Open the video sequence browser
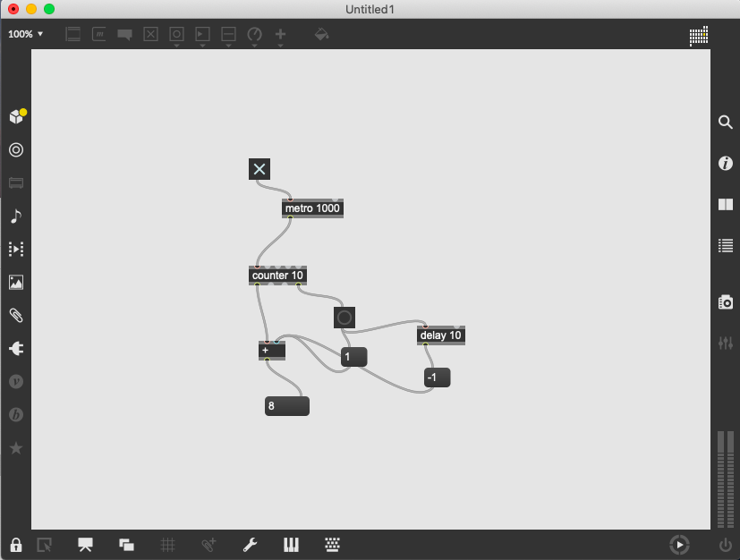 [x=16, y=249]
